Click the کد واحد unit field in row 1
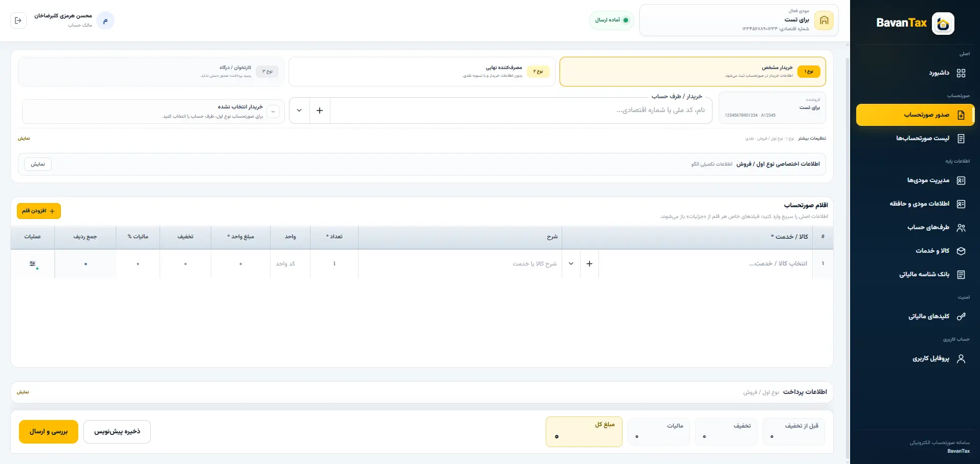The height and width of the screenshot is (464, 980). tap(290, 263)
